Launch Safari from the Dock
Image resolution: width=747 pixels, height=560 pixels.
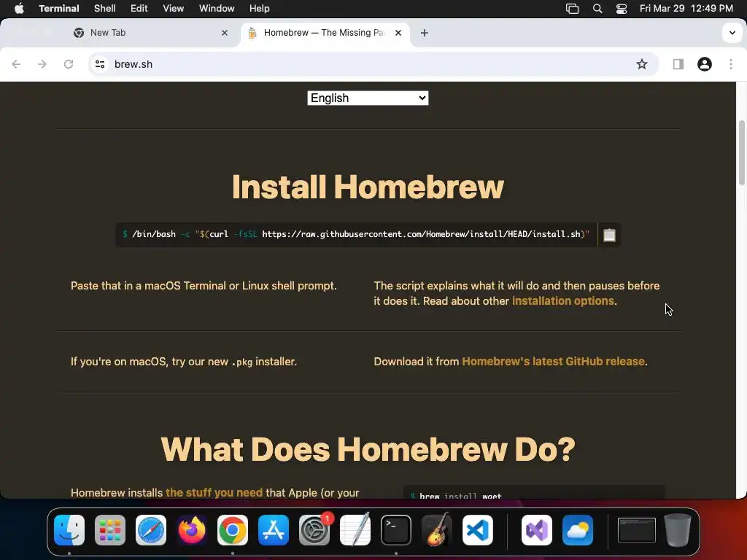click(x=151, y=530)
